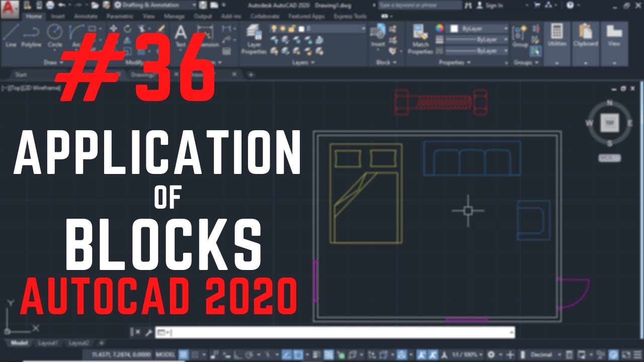Select the Move tool in Modify panel
This screenshot has height=362, width=644.
click(x=114, y=29)
